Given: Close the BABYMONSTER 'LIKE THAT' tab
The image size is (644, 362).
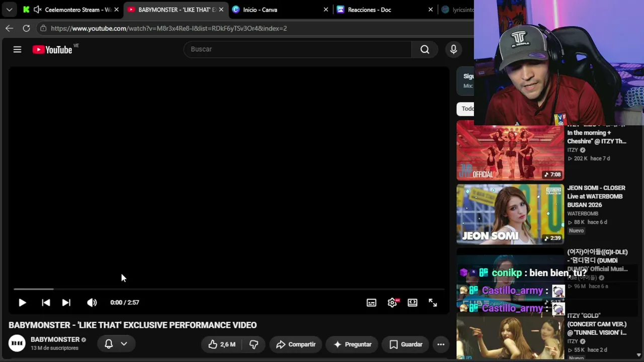Looking at the screenshot, I should 221,10.
